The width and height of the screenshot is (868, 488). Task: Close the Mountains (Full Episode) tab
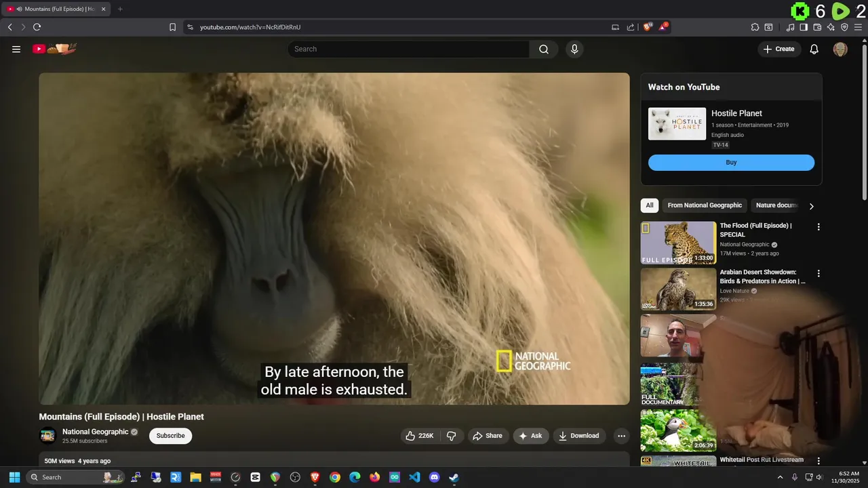pos(103,9)
